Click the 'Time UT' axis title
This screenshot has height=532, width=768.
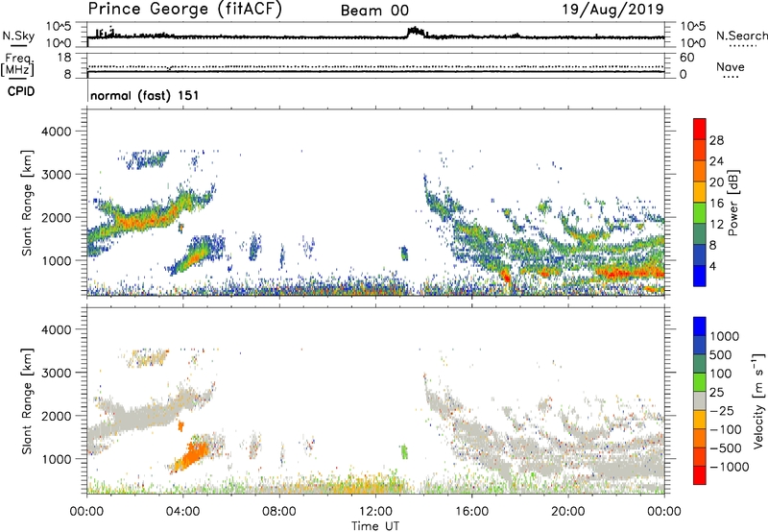(375, 526)
